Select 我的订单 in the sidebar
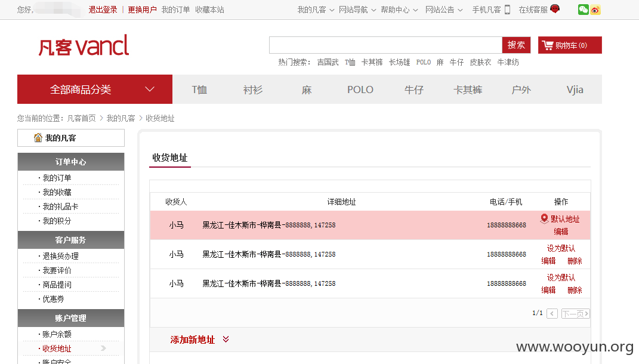This screenshot has height=364, width=639. tap(57, 178)
